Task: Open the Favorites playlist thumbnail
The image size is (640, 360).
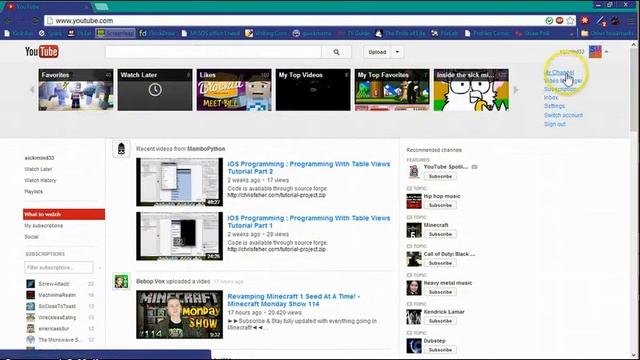Action: click(x=76, y=90)
